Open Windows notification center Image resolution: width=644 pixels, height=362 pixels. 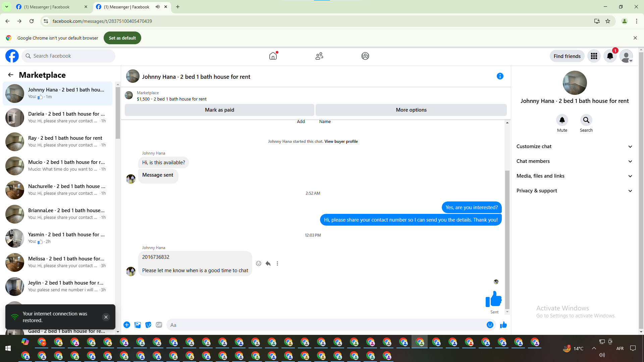point(633,348)
